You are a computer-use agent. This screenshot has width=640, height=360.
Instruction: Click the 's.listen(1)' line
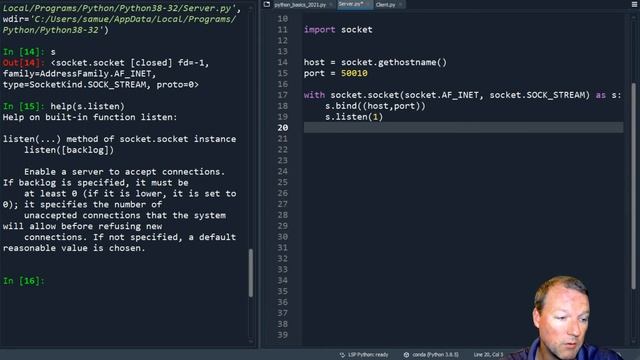click(x=354, y=117)
